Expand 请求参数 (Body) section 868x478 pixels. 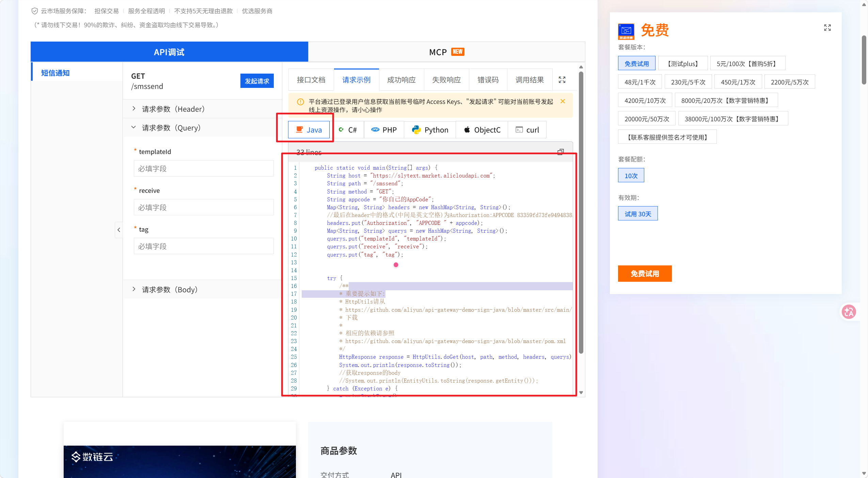(x=203, y=290)
